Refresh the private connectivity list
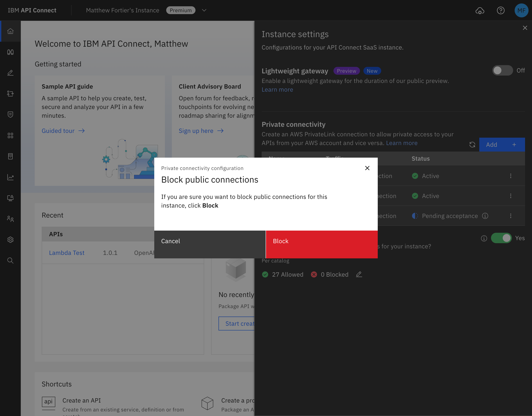532x416 pixels. (x=472, y=145)
